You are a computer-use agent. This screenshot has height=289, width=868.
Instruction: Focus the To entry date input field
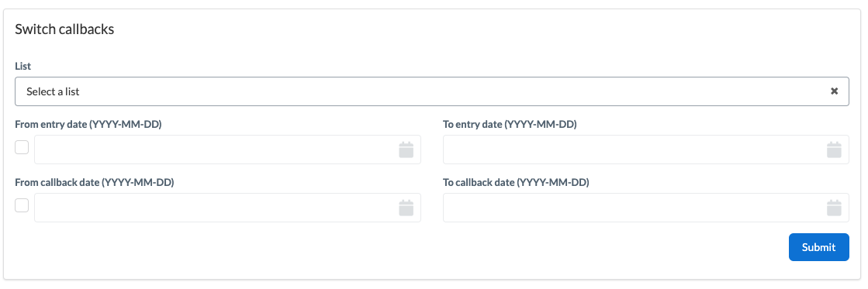click(x=646, y=150)
